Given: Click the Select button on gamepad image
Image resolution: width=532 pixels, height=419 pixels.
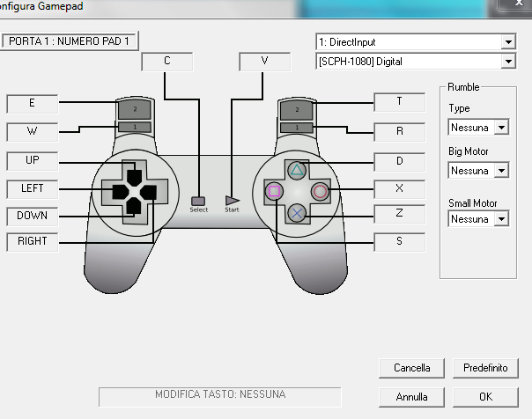Looking at the screenshot, I should coord(198,202).
